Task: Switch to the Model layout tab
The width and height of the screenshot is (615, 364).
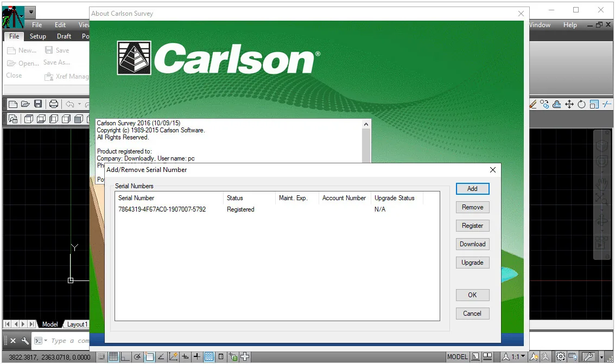Action: [50, 324]
